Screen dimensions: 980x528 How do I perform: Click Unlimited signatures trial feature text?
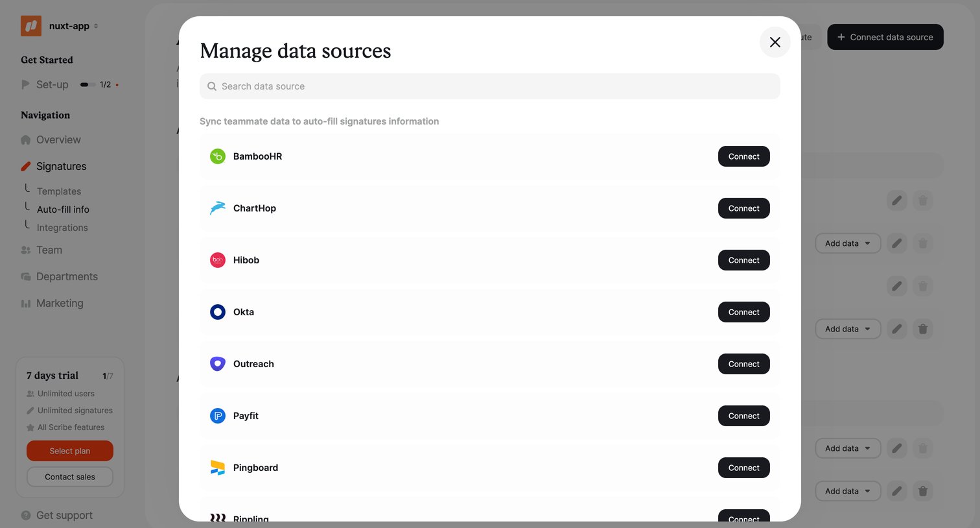[75, 411]
